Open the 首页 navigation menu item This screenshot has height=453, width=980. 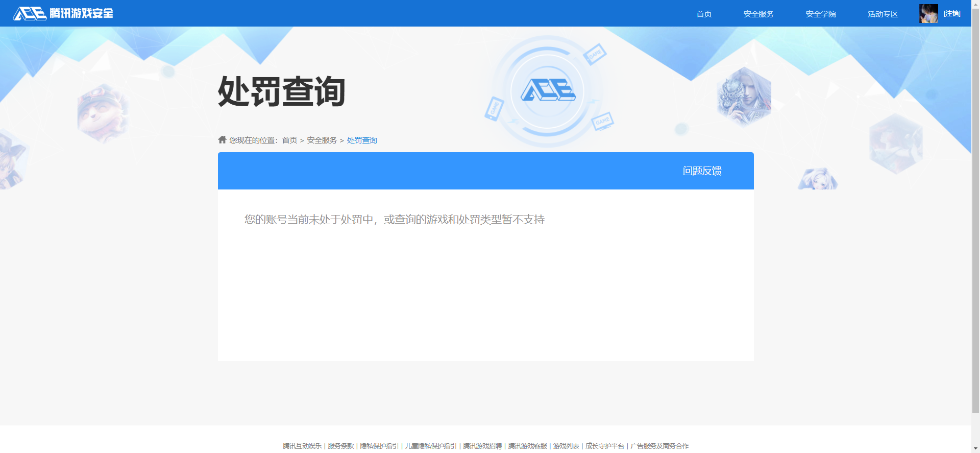coord(704,14)
